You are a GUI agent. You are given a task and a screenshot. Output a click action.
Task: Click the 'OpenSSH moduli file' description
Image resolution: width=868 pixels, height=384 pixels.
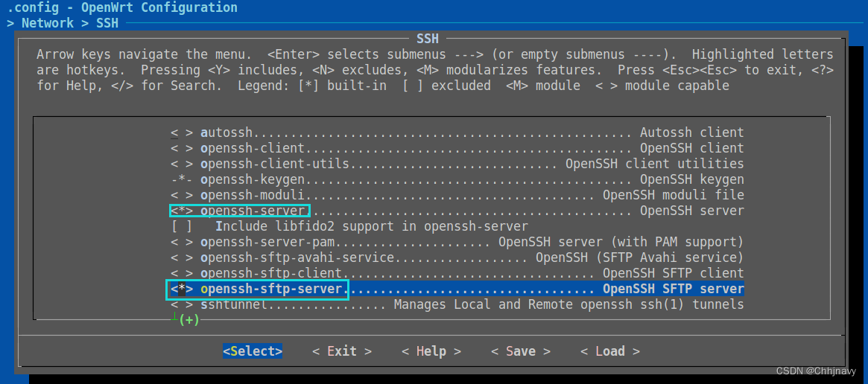pyautogui.click(x=673, y=195)
